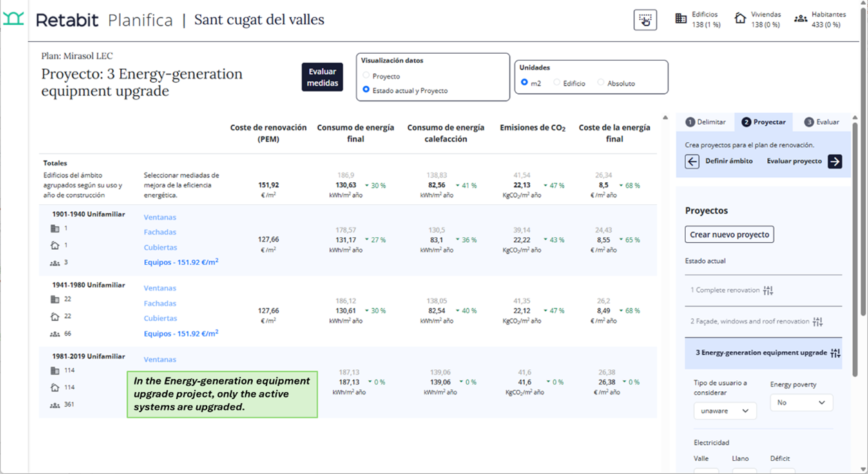Expand the Energy poverty dropdown
Screen dimensions: 868x474
pos(801,402)
